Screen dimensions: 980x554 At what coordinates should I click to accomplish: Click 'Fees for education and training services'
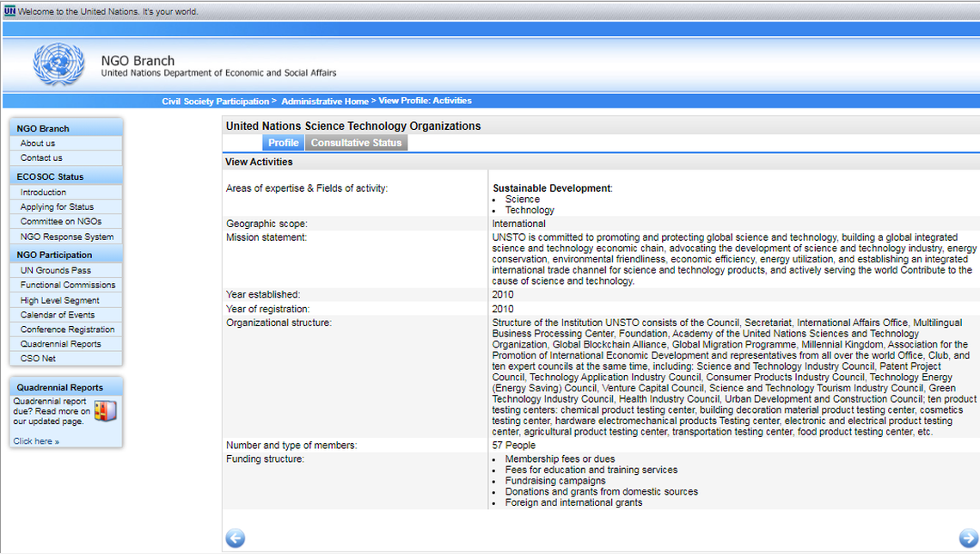tap(591, 471)
